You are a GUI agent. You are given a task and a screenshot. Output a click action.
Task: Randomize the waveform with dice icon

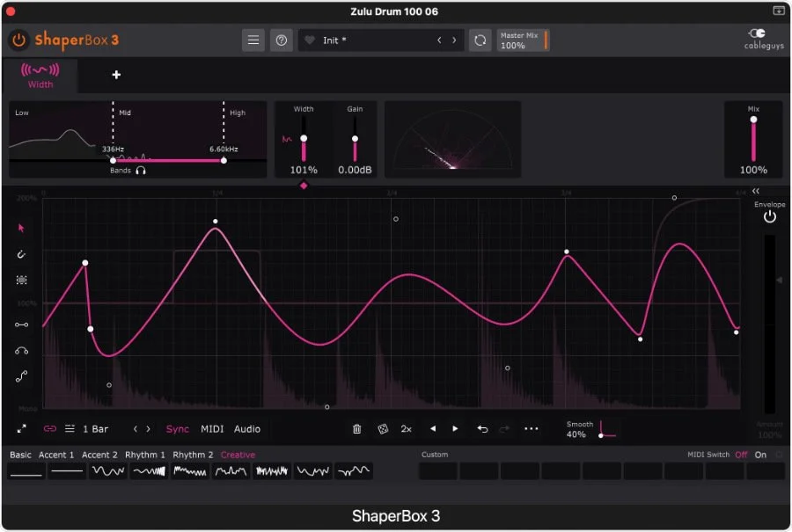click(383, 429)
